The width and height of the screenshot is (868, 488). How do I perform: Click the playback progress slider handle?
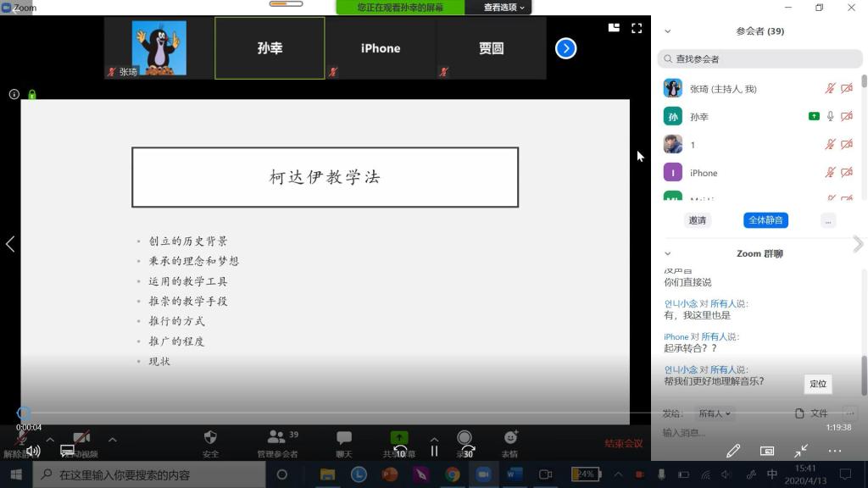pyautogui.click(x=23, y=413)
